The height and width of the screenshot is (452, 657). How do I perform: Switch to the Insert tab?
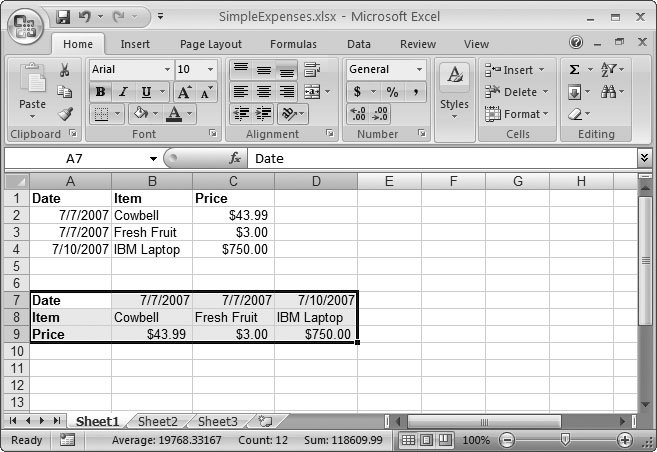(x=135, y=44)
